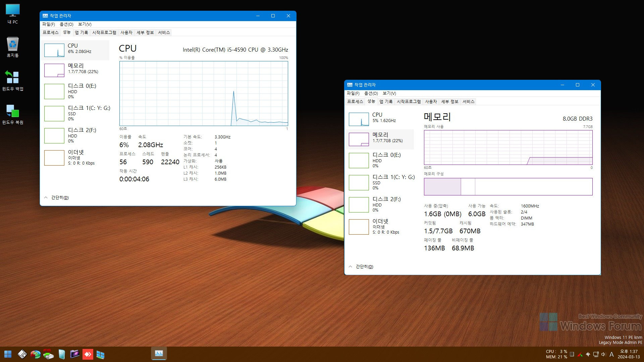The image size is (644, 362).
Task: Switch to 사용자 tab in memory-view Task Manager
Action: [x=431, y=102]
